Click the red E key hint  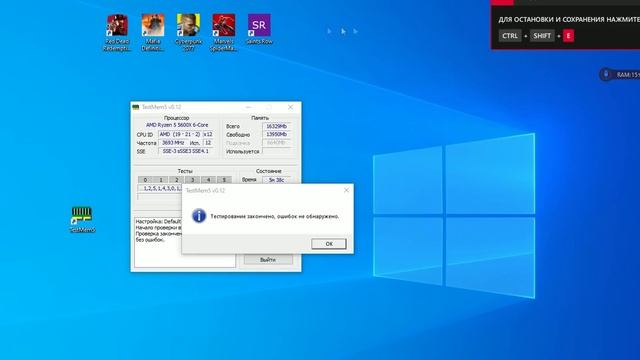(x=568, y=36)
